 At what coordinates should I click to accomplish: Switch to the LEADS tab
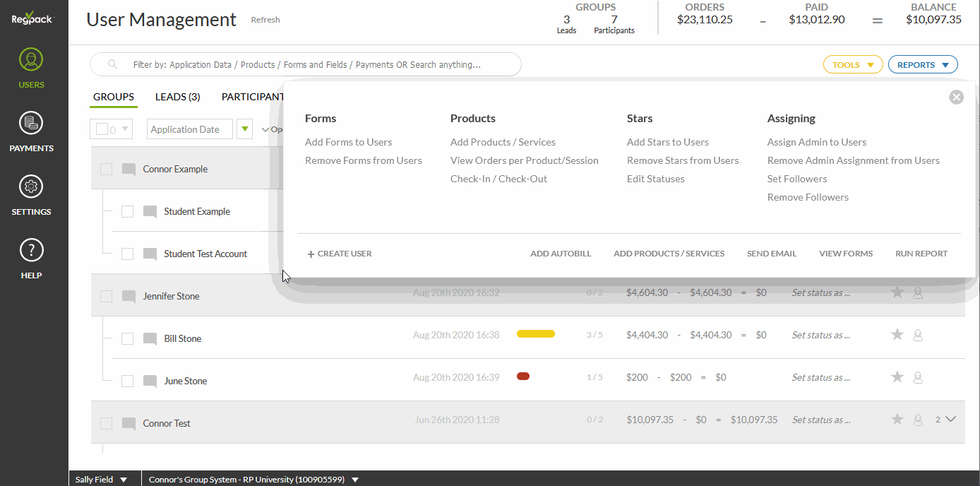[177, 96]
